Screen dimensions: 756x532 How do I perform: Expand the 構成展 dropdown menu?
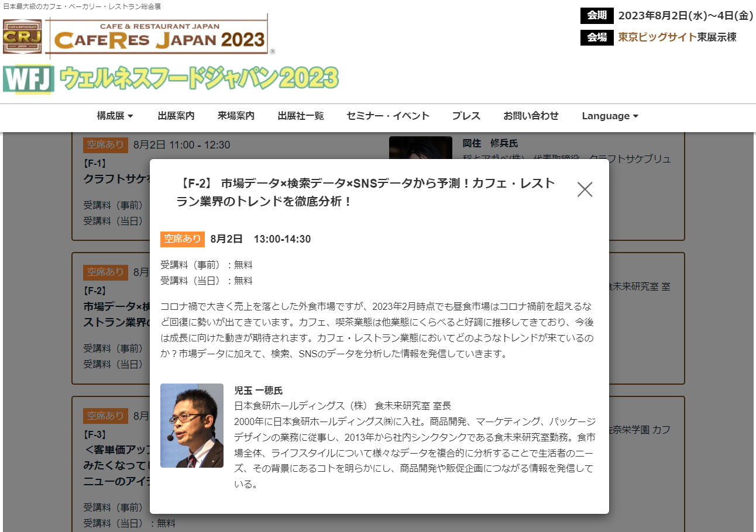(x=115, y=116)
